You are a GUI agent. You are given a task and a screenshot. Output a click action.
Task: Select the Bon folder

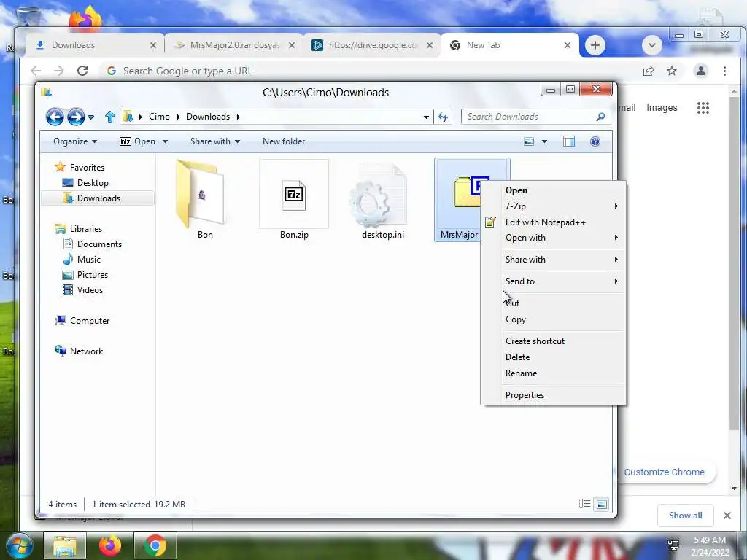pyautogui.click(x=205, y=200)
